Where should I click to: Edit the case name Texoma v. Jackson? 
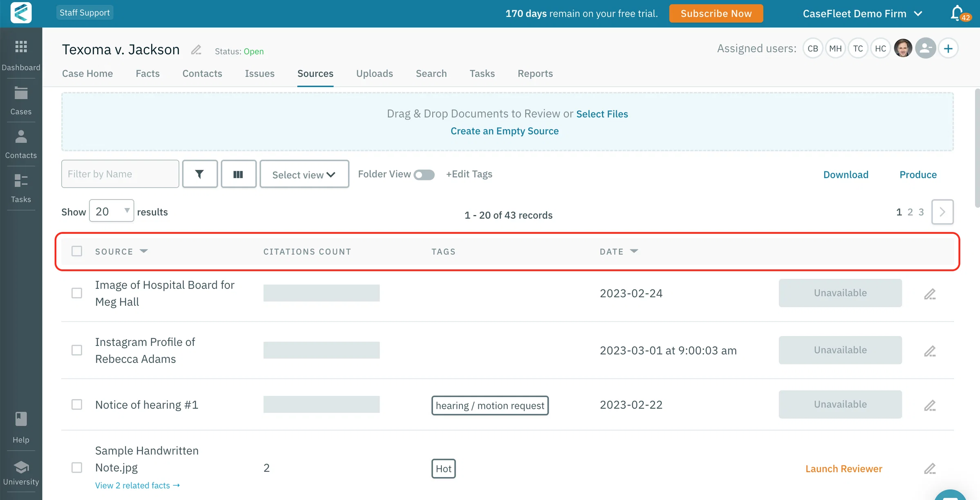click(x=196, y=50)
